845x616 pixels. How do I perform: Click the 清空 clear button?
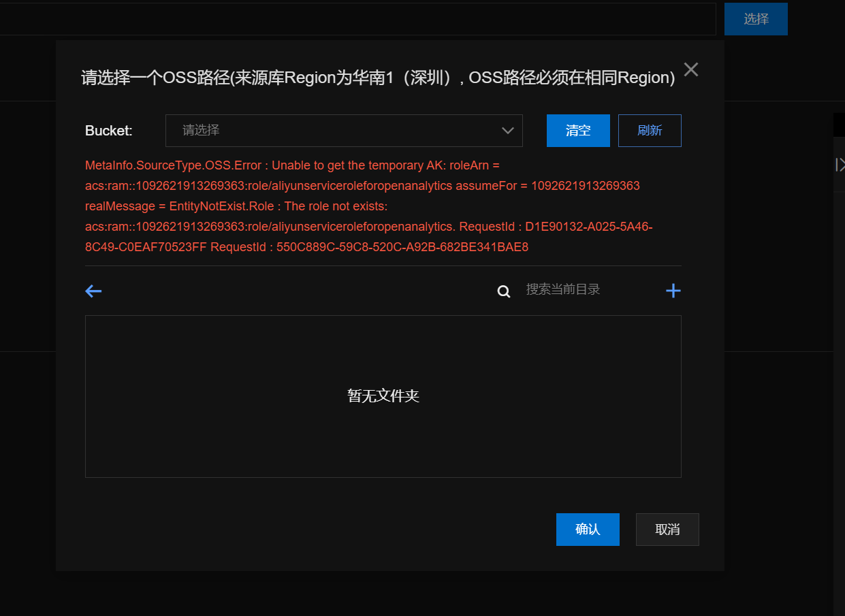point(578,131)
